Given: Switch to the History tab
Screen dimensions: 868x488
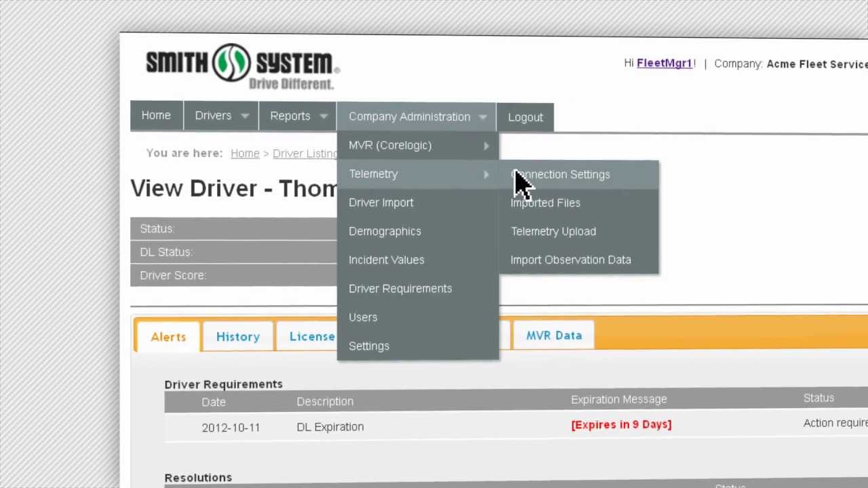Looking at the screenshot, I should [238, 336].
